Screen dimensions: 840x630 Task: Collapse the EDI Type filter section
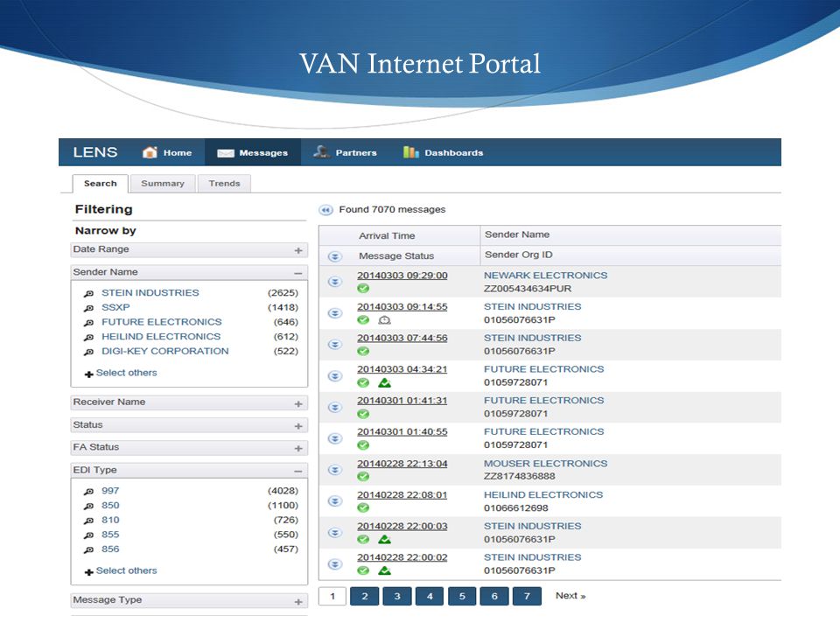pos(298,471)
